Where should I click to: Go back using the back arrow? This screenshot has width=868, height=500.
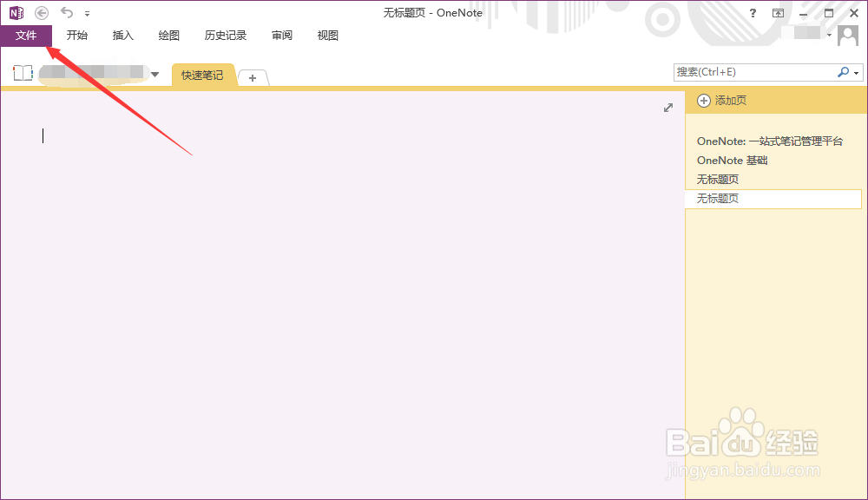42,12
